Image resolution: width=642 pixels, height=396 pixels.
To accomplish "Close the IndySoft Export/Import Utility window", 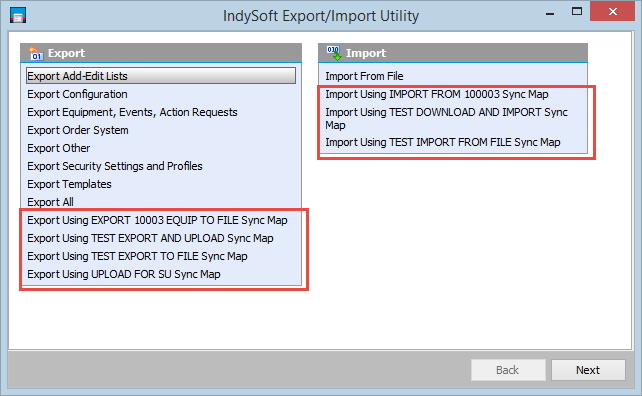I will (x=613, y=11).
